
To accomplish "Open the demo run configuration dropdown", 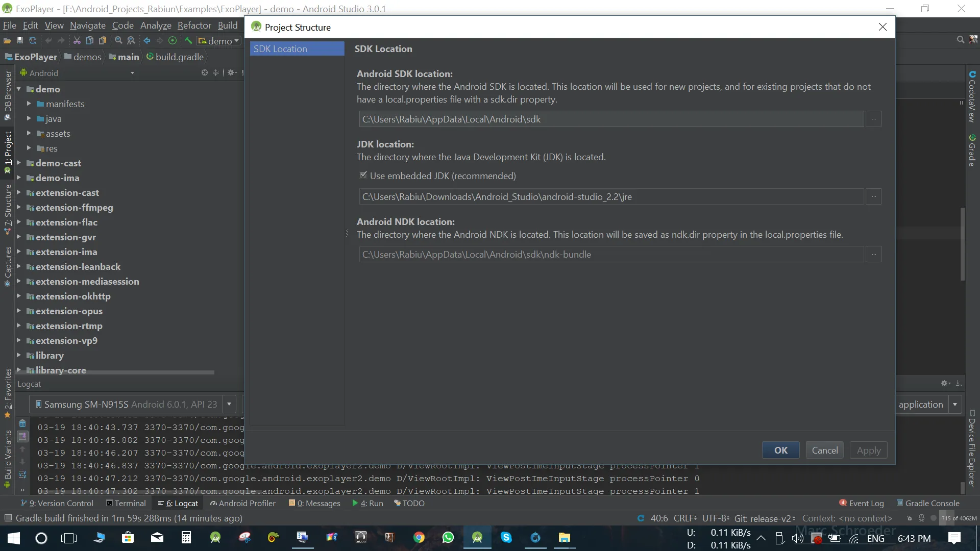I will [219, 41].
